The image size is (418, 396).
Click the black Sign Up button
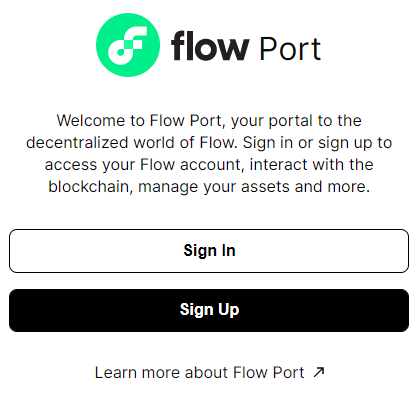(209, 310)
